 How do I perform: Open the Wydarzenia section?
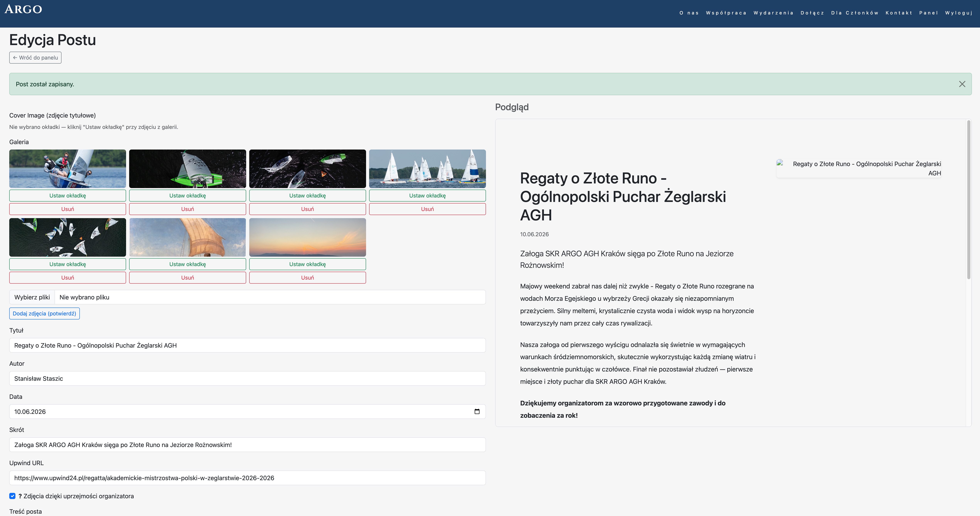[773, 13]
